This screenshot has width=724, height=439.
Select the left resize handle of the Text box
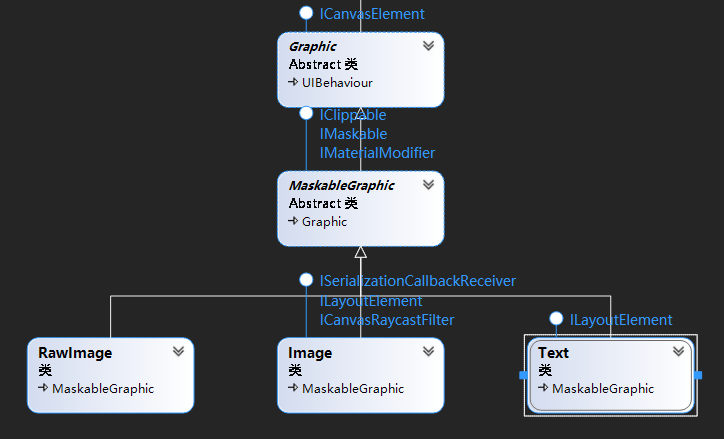pos(524,375)
